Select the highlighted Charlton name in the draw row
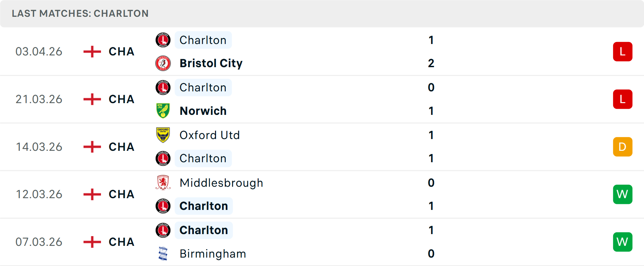This screenshot has height=266, width=644. [203, 158]
